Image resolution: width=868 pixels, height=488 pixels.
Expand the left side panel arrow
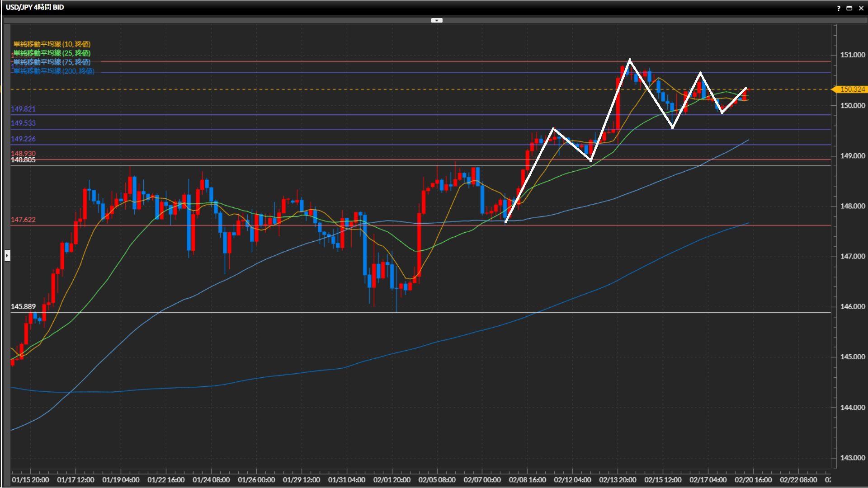pyautogui.click(x=7, y=256)
